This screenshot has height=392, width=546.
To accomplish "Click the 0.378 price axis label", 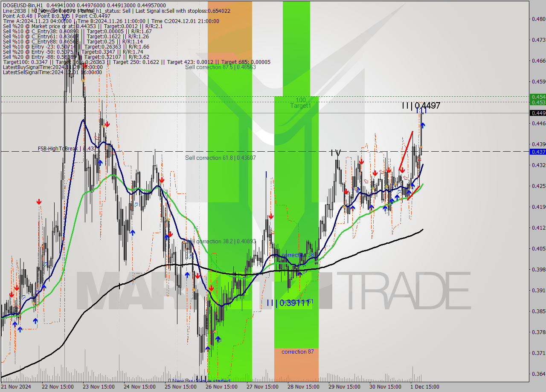I will click(x=538, y=332).
